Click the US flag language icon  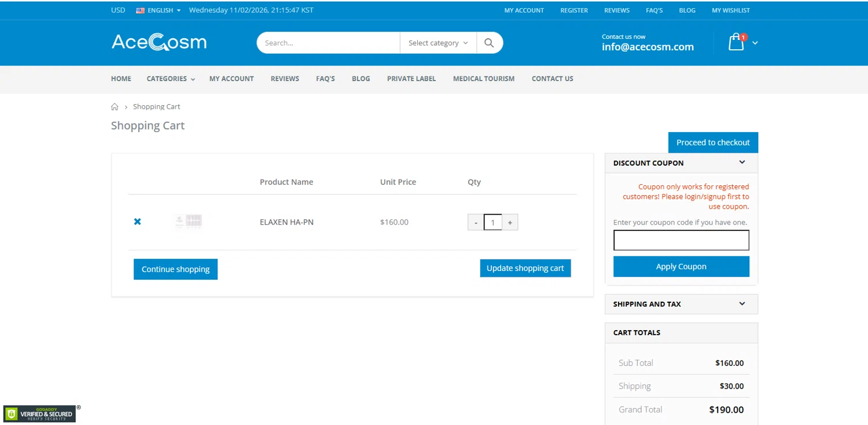tap(140, 10)
